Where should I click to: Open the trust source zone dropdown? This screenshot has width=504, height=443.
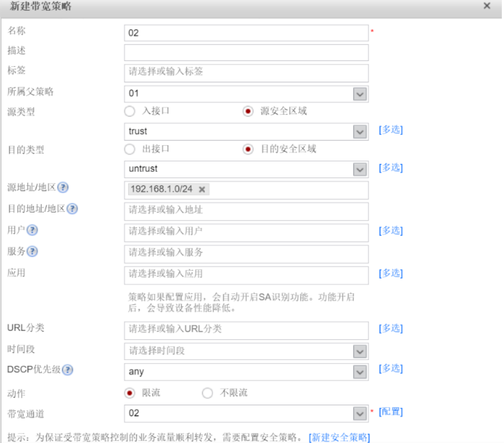[360, 132]
